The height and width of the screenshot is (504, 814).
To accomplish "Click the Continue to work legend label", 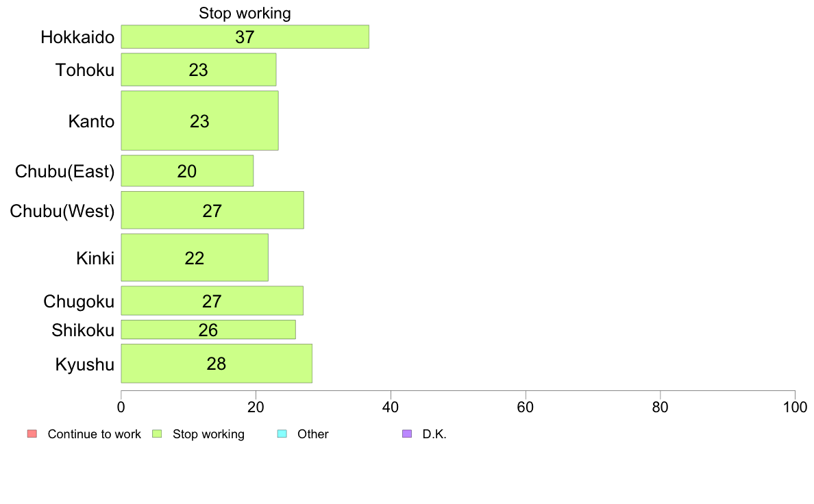I will point(94,434).
